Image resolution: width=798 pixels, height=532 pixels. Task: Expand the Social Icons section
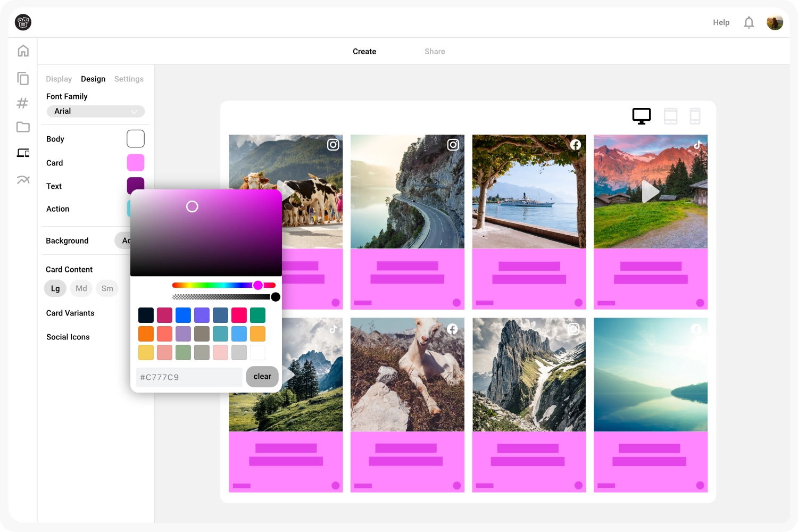tap(68, 337)
